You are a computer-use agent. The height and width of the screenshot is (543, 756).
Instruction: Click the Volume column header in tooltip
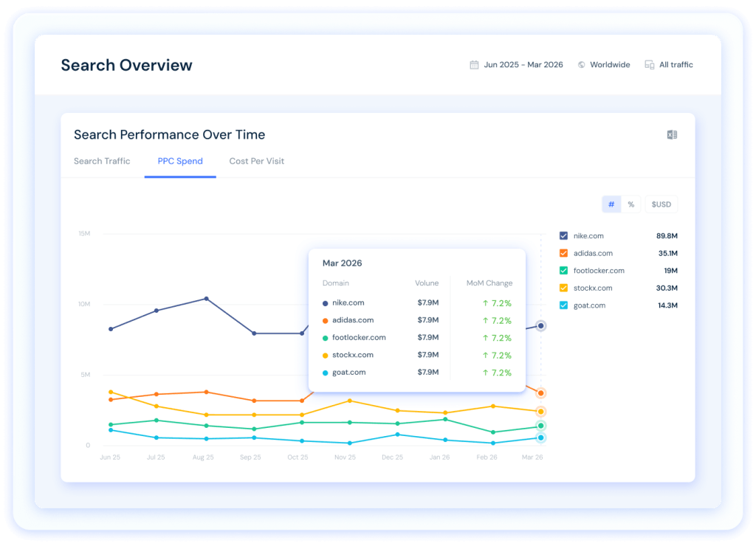click(x=427, y=283)
